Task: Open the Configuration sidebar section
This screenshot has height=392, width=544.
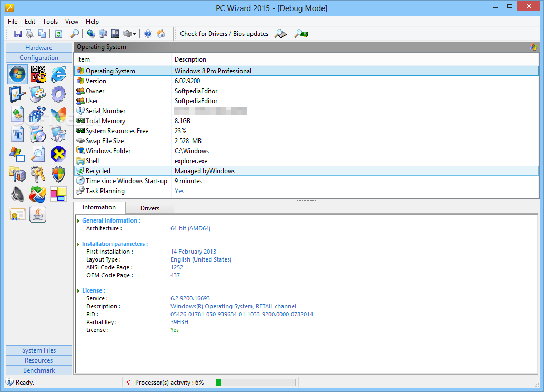Action: pyautogui.click(x=39, y=58)
